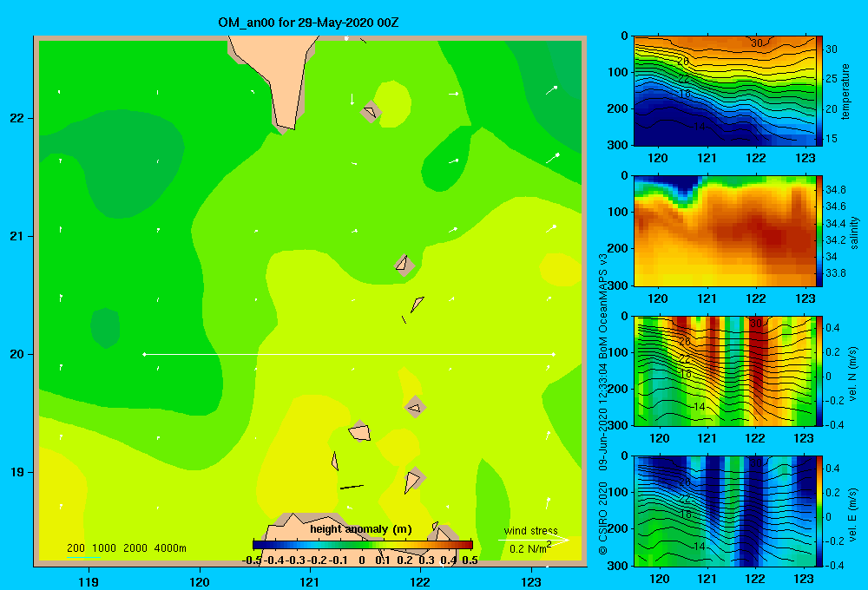
Task: Click the wind stress reference arrow
Action: [534, 541]
